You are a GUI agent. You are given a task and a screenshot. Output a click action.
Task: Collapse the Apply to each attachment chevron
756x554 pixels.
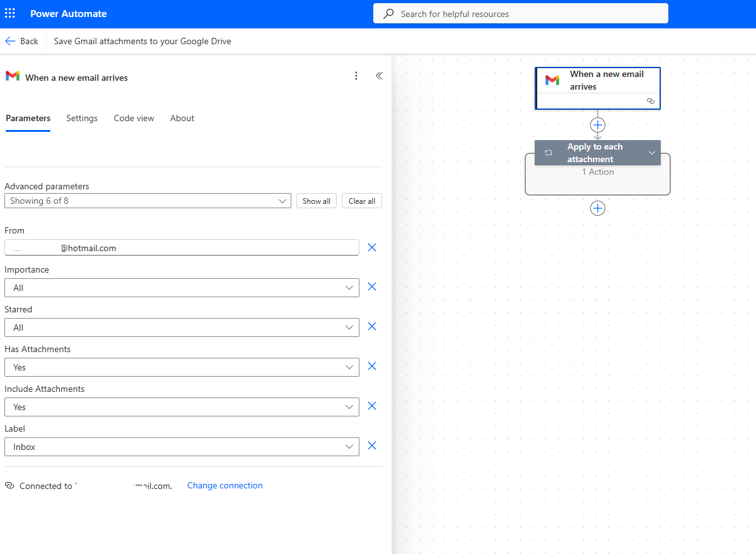652,153
